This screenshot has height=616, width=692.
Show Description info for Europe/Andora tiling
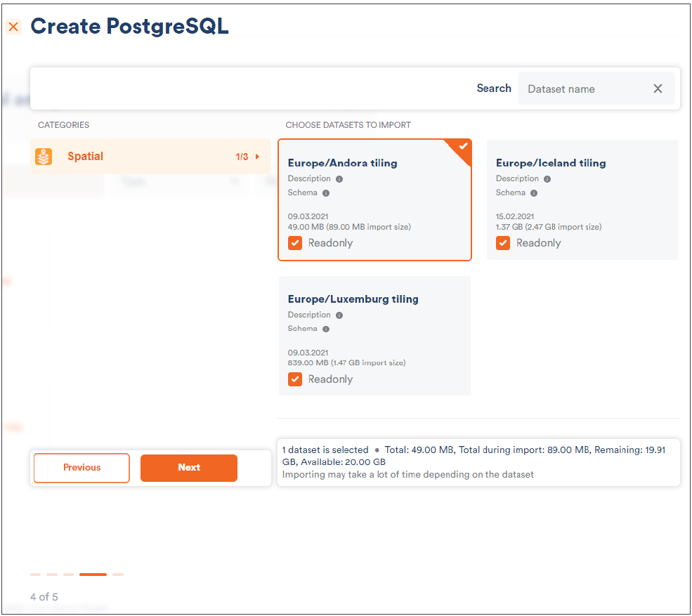339,179
